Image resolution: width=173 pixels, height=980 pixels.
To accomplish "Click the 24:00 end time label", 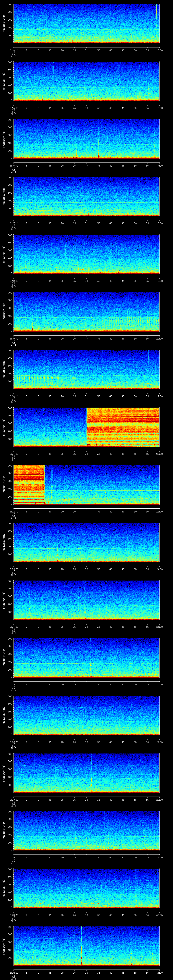I will 159,569.
